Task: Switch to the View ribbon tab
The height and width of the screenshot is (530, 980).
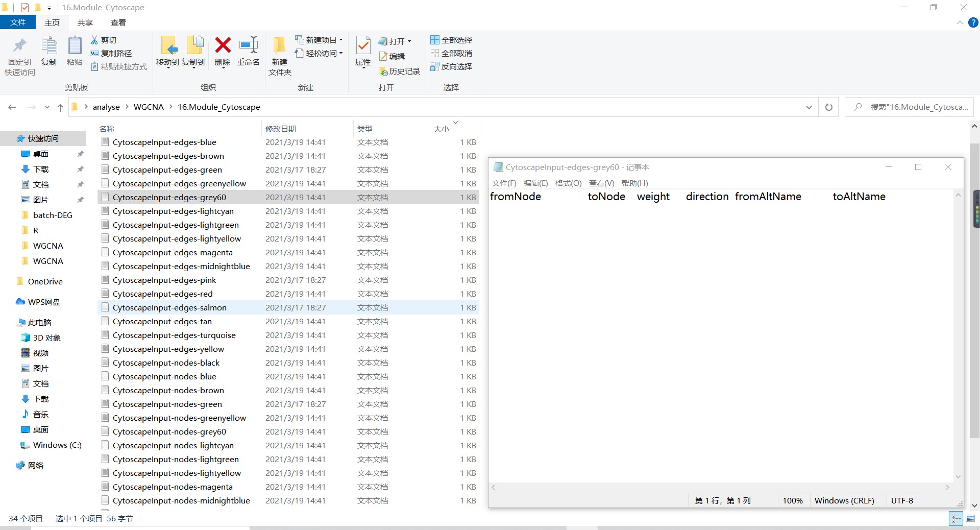Action: tap(118, 22)
